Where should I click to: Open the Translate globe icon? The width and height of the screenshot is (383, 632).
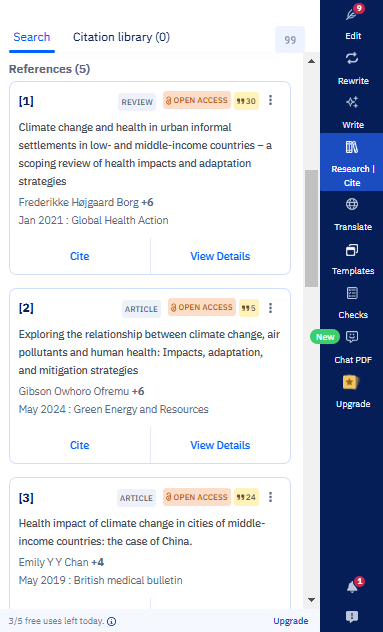click(352, 204)
